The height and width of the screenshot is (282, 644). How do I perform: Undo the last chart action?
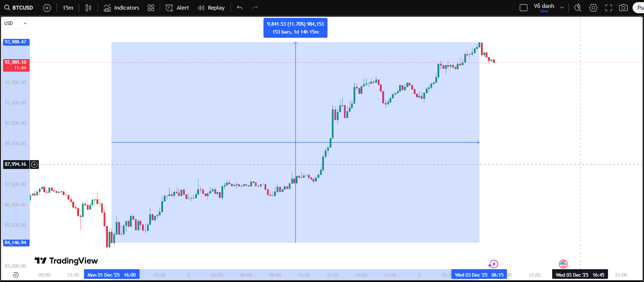pos(240,8)
